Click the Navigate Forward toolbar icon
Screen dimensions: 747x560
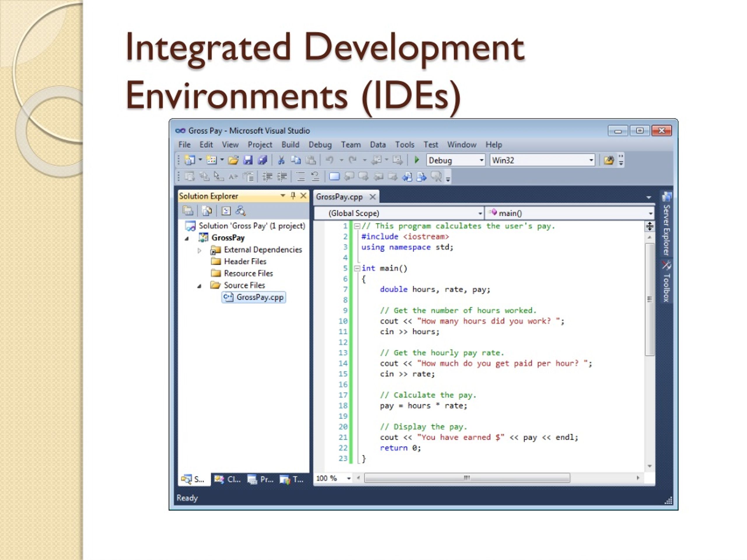tap(397, 160)
